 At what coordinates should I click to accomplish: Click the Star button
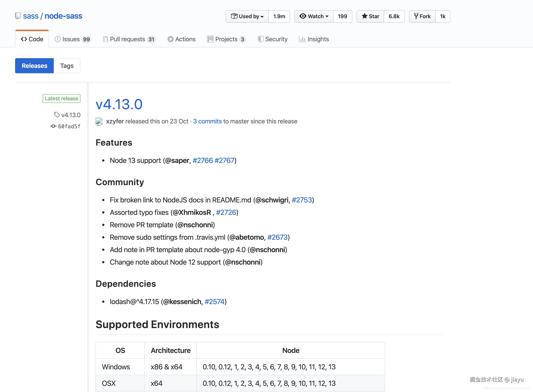click(370, 16)
